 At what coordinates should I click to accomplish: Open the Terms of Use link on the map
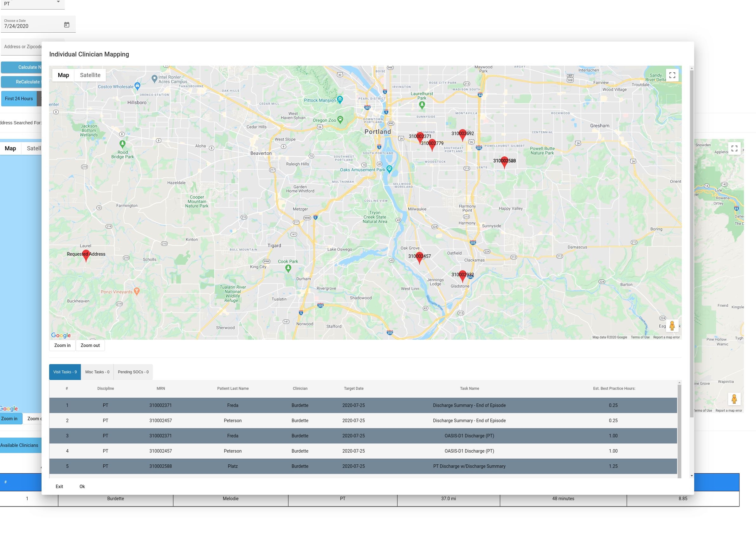tap(640, 337)
